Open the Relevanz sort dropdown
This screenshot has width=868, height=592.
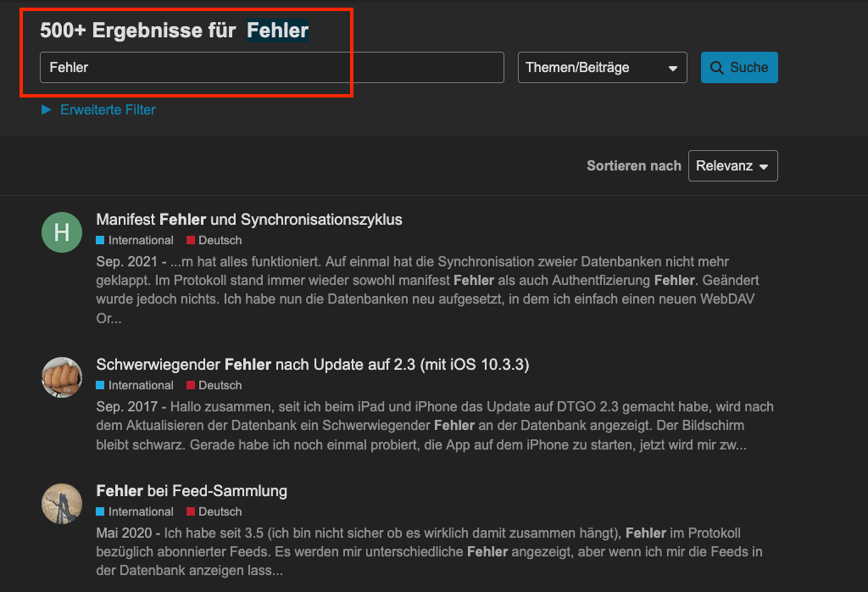coord(733,165)
